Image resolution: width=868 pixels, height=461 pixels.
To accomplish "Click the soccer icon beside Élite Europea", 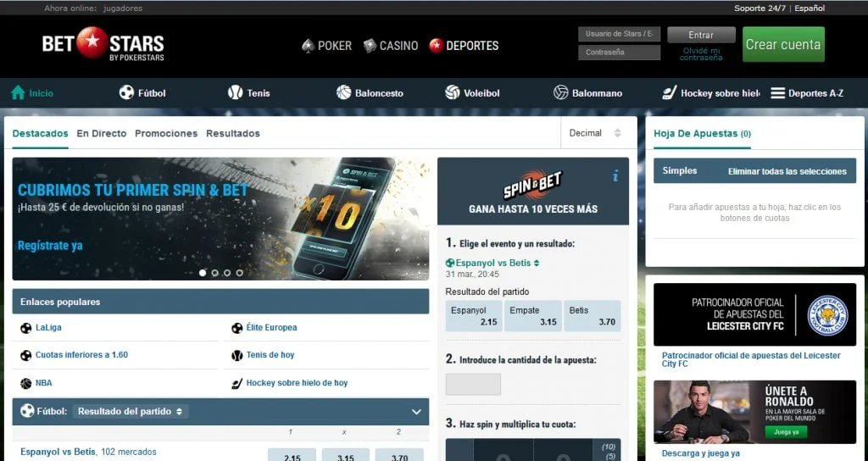I will [x=237, y=328].
